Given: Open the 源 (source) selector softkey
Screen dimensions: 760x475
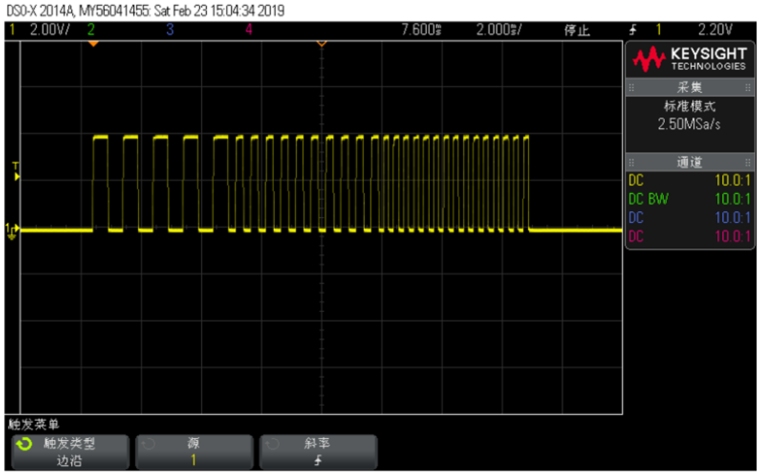Looking at the screenshot, I should click(193, 450).
